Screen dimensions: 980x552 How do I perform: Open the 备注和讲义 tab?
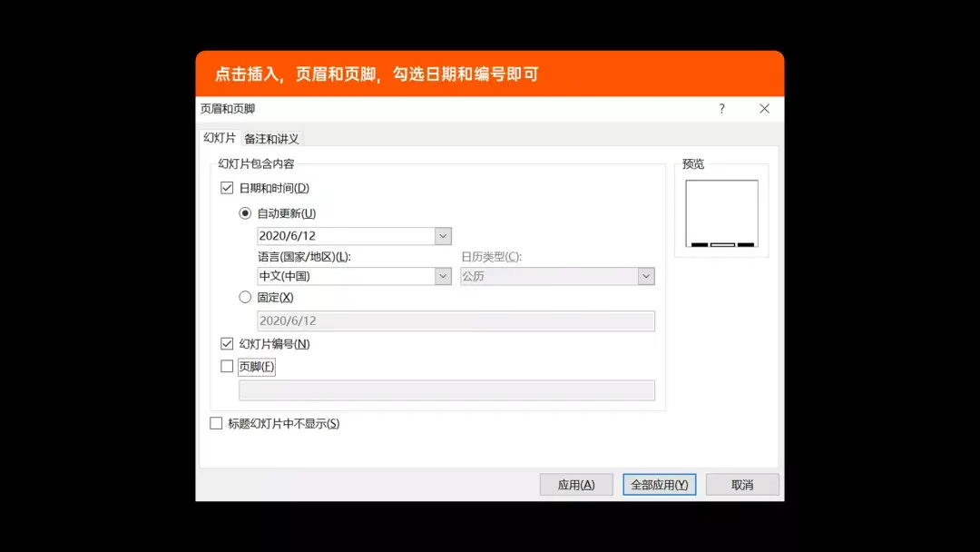coord(272,139)
